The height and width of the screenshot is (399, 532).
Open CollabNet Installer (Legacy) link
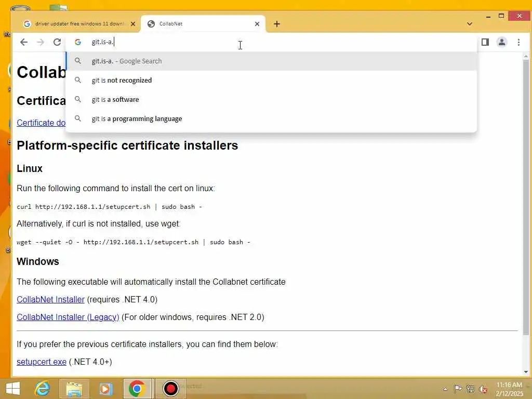tap(68, 317)
